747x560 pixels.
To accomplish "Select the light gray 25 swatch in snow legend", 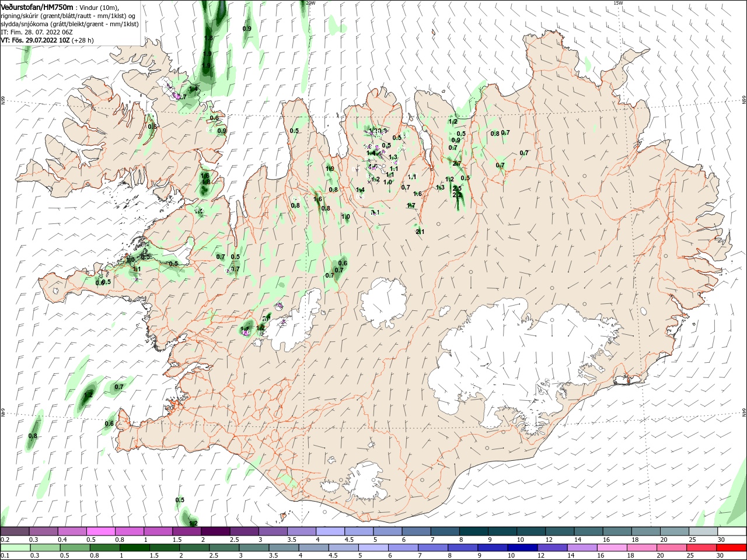I will click(703, 531).
